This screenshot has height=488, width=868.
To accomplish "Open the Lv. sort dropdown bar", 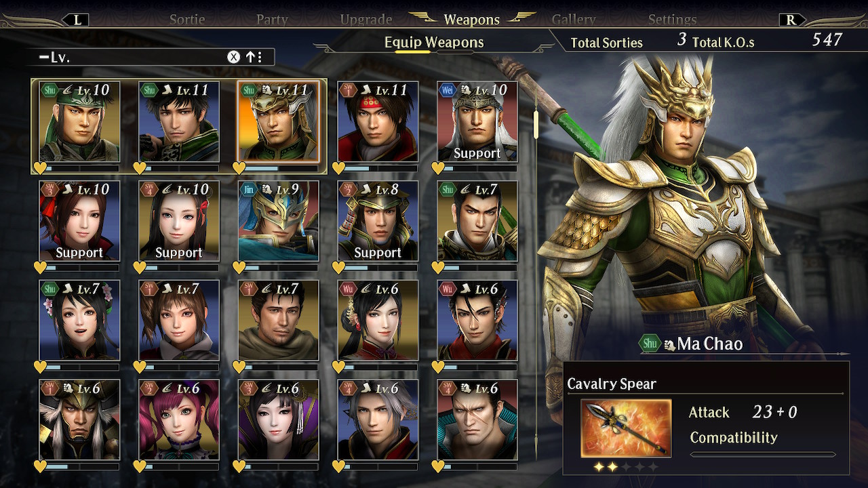I will pyautogui.click(x=153, y=57).
